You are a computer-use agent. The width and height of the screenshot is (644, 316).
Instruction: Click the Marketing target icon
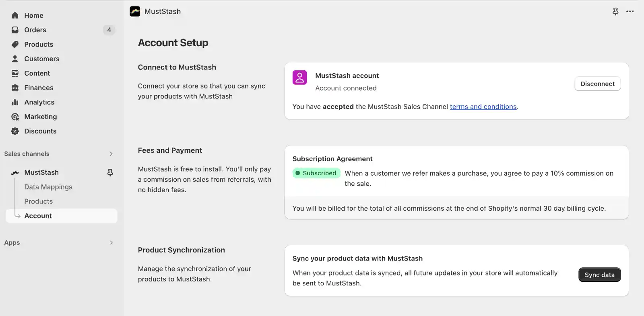15,117
